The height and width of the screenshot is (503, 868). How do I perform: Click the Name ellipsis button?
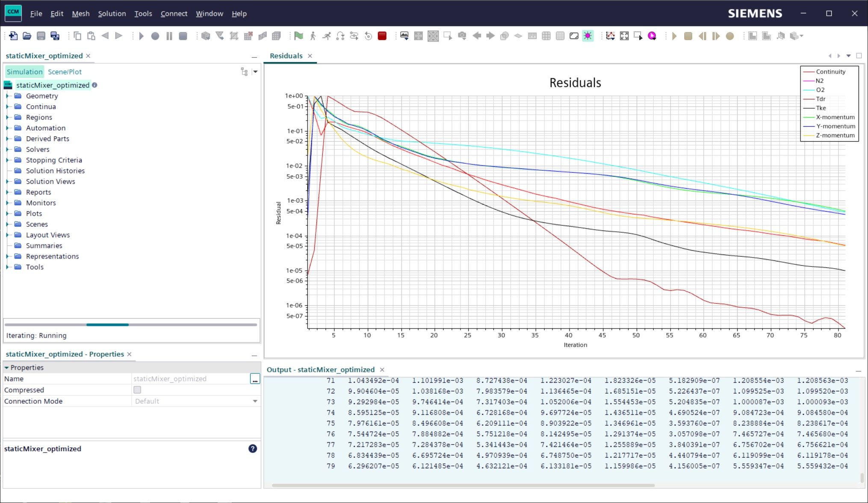pyautogui.click(x=255, y=379)
